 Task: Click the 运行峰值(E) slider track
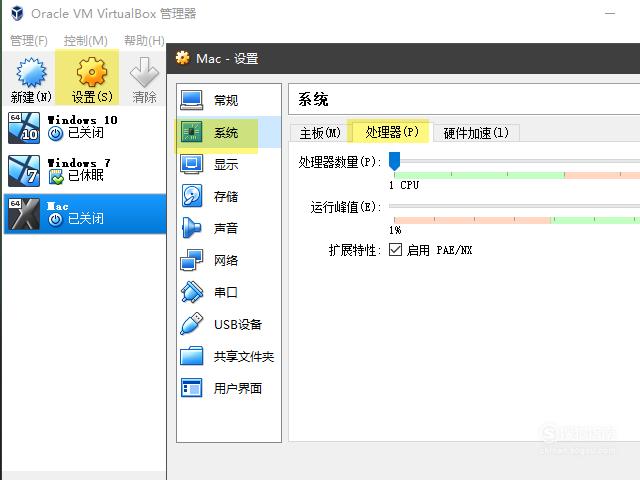tap(514, 206)
